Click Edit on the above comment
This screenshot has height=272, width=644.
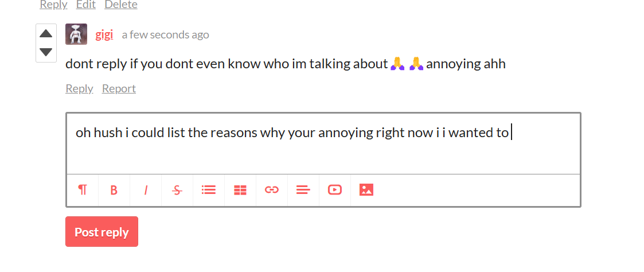pos(86,5)
